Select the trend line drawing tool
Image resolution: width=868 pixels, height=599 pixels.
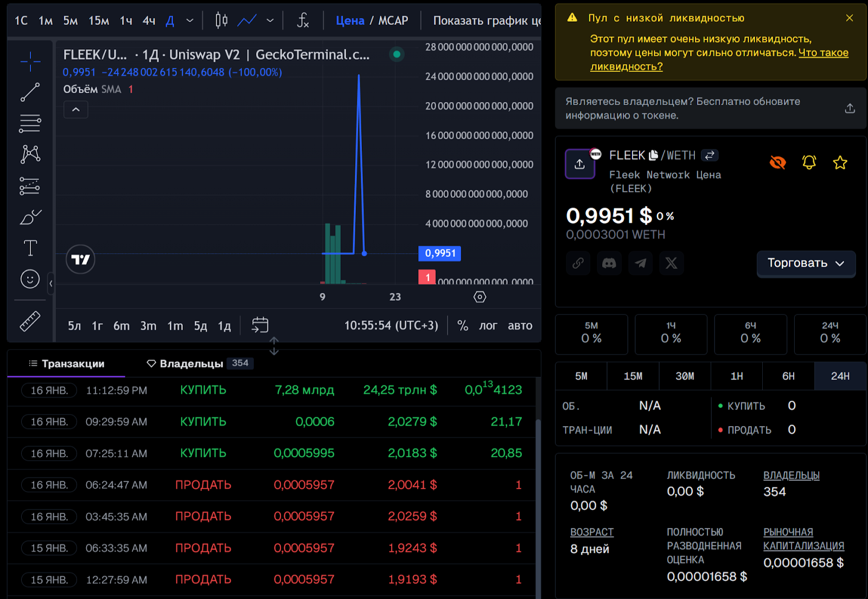(x=30, y=92)
